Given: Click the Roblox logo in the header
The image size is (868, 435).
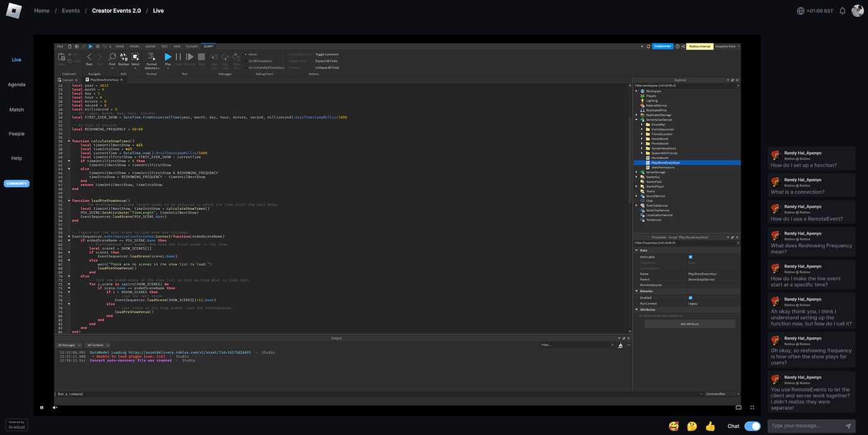Looking at the screenshot, I should 13,11.
